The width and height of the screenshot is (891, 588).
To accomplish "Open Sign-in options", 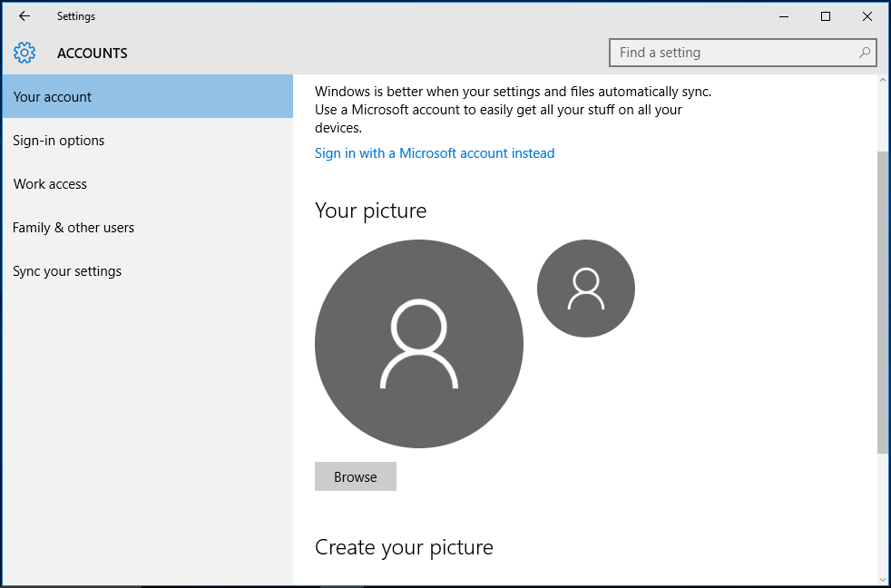I will coord(148,141).
